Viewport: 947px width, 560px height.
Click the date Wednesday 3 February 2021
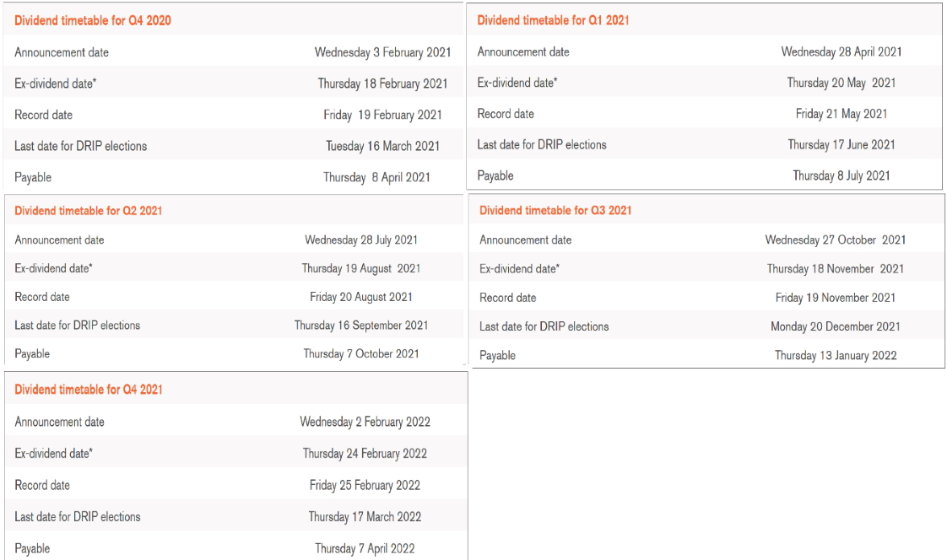(x=382, y=52)
